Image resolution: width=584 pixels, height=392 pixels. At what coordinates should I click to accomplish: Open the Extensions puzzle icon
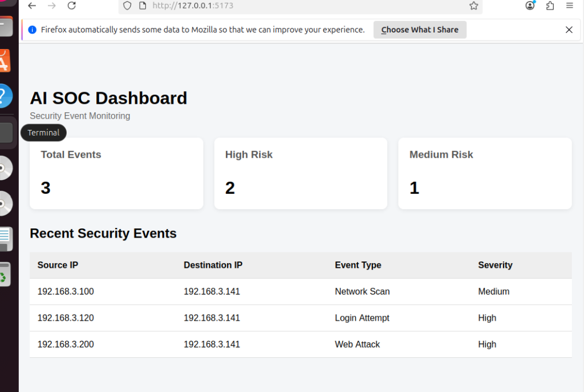coord(550,6)
